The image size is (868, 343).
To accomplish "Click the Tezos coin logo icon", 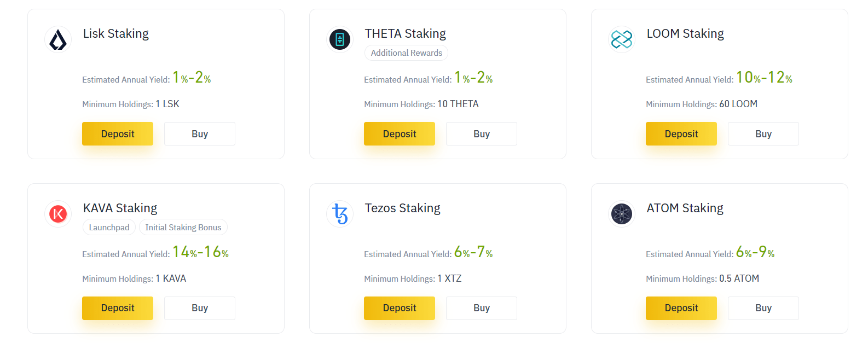I will [340, 213].
